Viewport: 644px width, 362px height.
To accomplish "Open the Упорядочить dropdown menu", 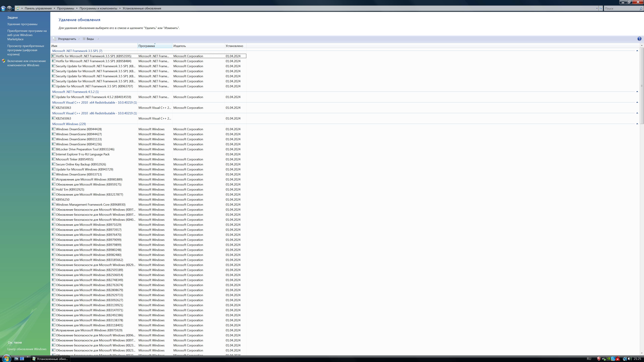I will pyautogui.click(x=67, y=39).
